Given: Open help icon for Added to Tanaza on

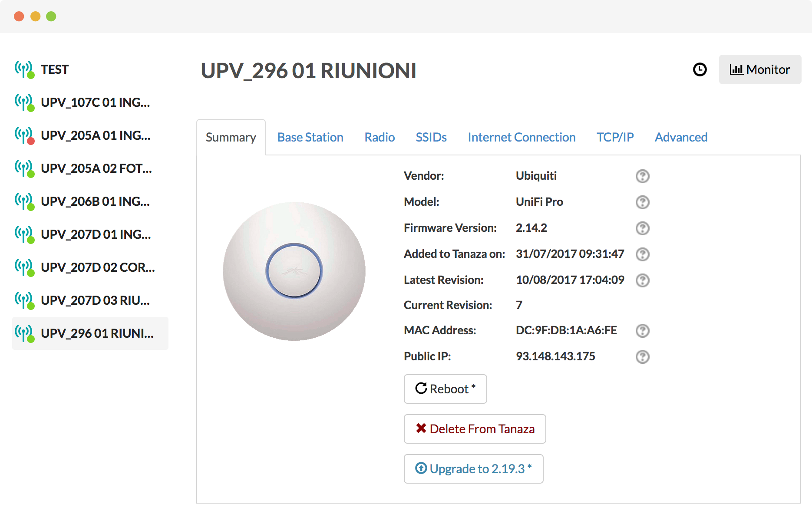Looking at the screenshot, I should 642,254.
